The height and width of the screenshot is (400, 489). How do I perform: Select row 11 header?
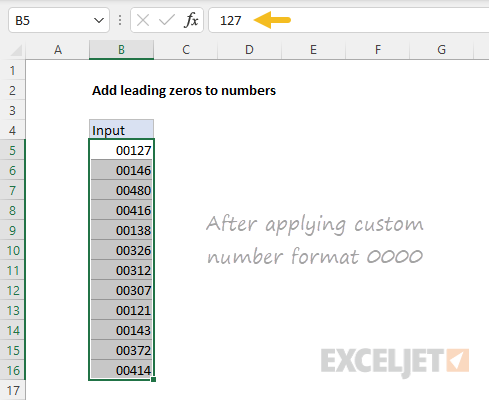[x=13, y=270]
